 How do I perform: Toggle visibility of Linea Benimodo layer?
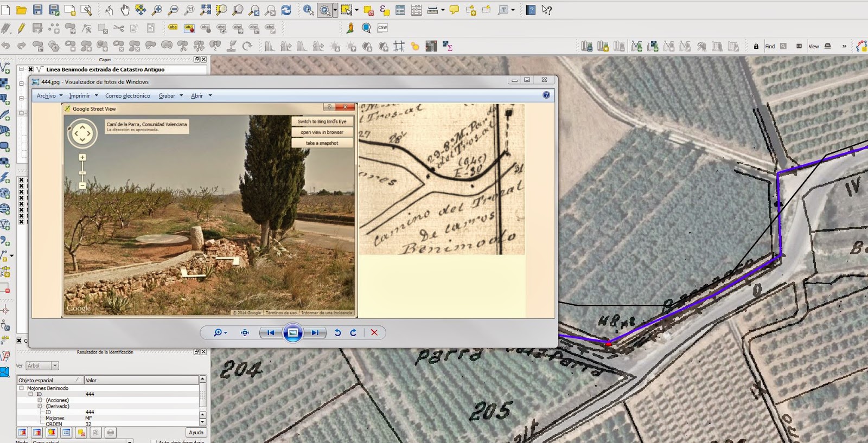31,69
